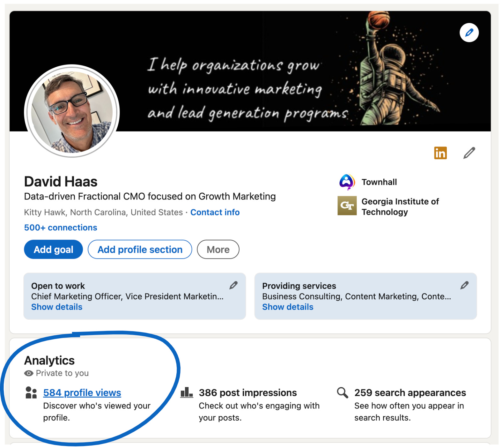502x448 pixels.
Task: Click the Analytics section heading
Action: click(x=49, y=361)
